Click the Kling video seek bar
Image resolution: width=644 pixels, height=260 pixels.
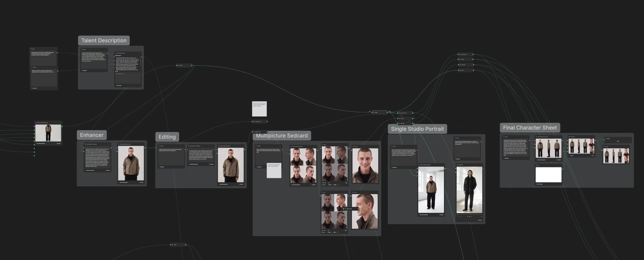[x=469, y=215]
